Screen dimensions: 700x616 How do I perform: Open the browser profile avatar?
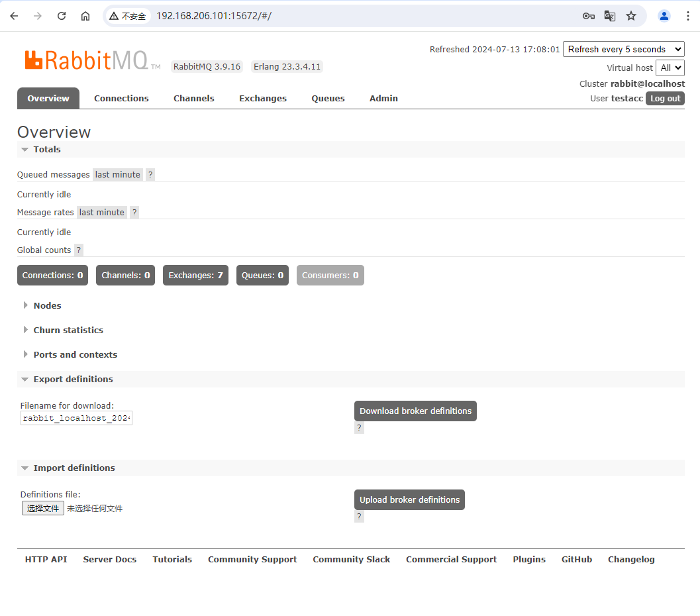click(664, 16)
